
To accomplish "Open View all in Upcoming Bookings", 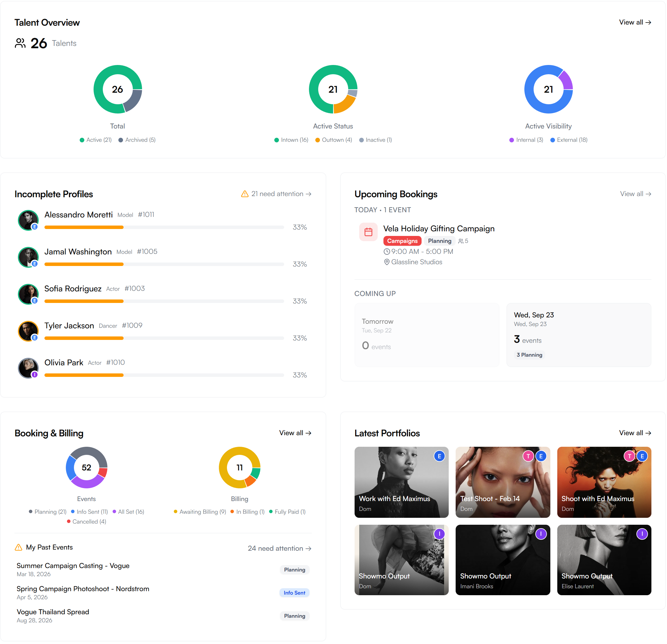I will (635, 194).
